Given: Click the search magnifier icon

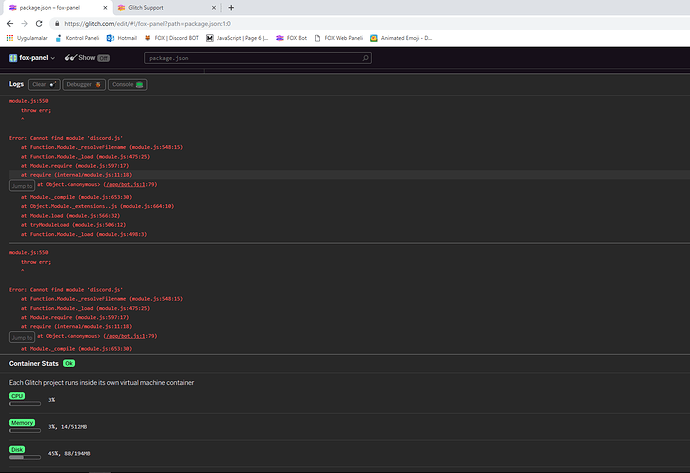Looking at the screenshot, I should pyautogui.click(x=365, y=58).
